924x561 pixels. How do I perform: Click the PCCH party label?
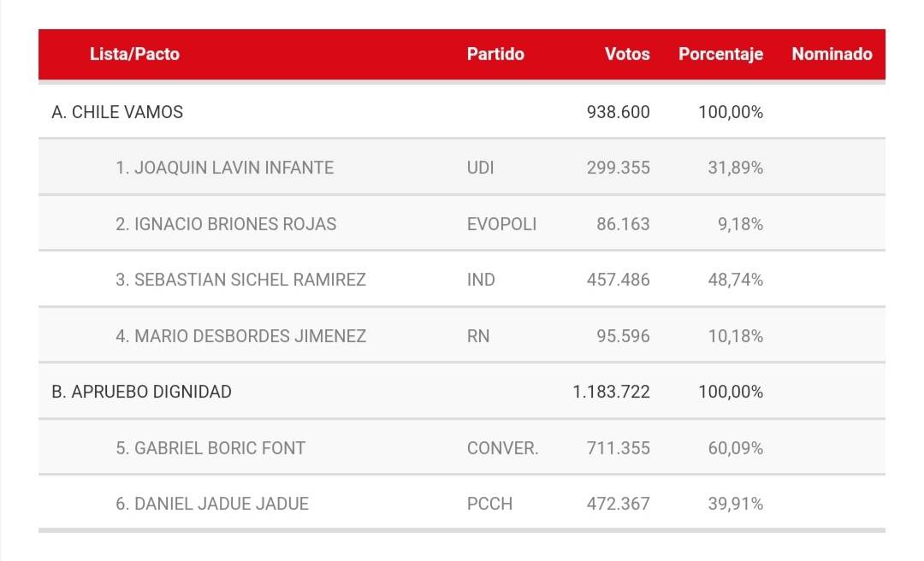[x=489, y=504]
